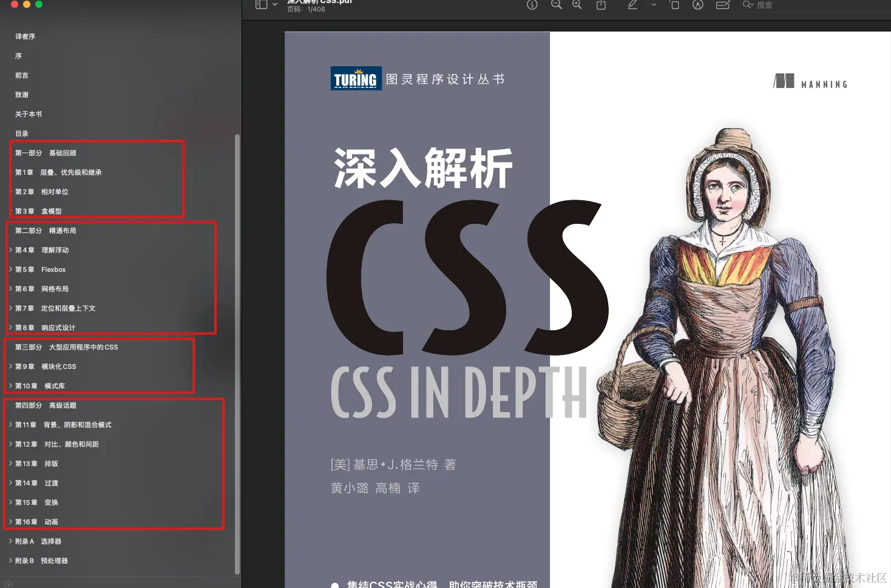The width and height of the screenshot is (891, 588).
Task: Show the document info inspector
Action: 532,4
